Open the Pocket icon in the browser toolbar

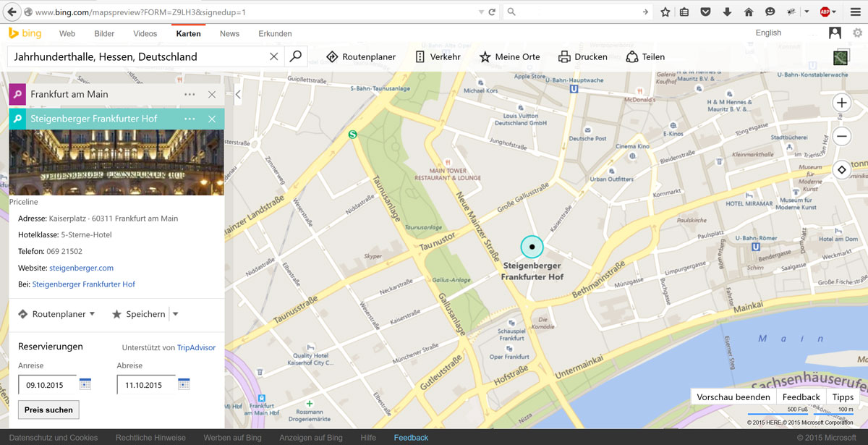[706, 12]
